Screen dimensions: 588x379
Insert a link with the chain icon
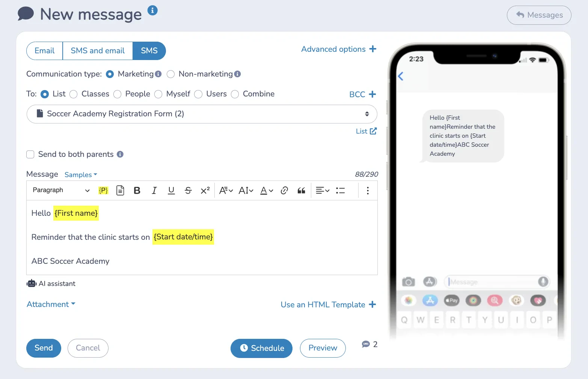(284, 190)
